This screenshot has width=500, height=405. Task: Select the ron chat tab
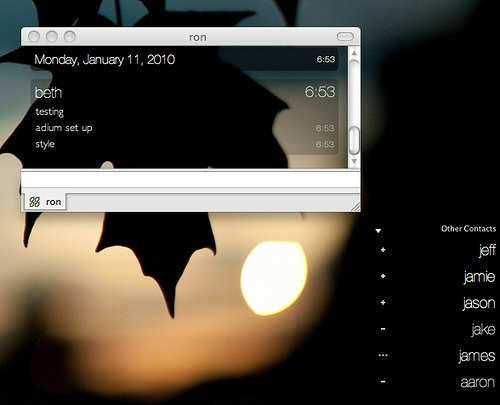pyautogui.click(x=45, y=202)
